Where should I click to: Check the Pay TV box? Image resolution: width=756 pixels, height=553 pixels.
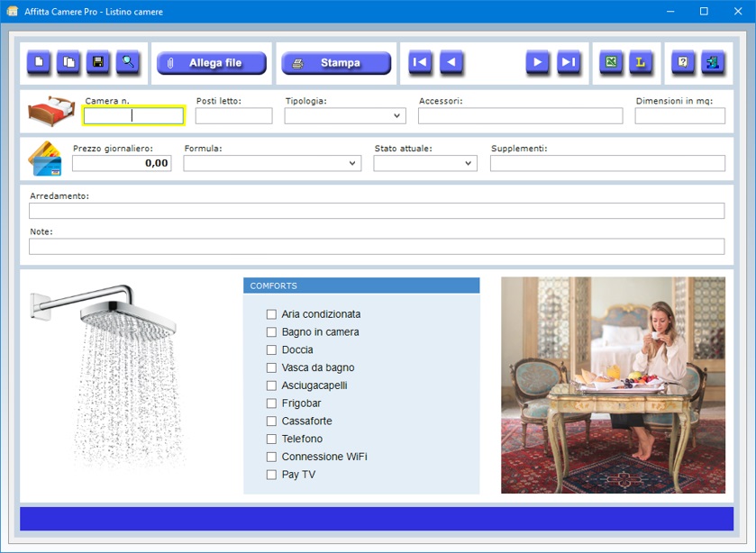click(271, 475)
